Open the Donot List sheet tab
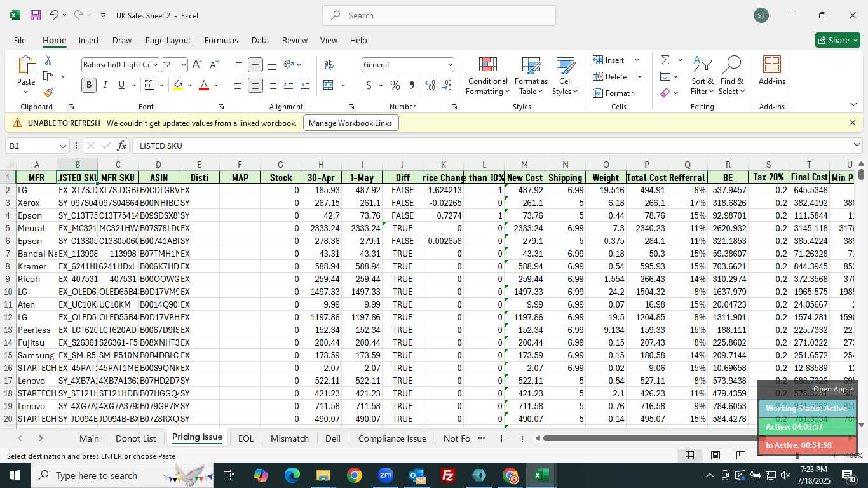This screenshot has width=868, height=488. click(135, 438)
